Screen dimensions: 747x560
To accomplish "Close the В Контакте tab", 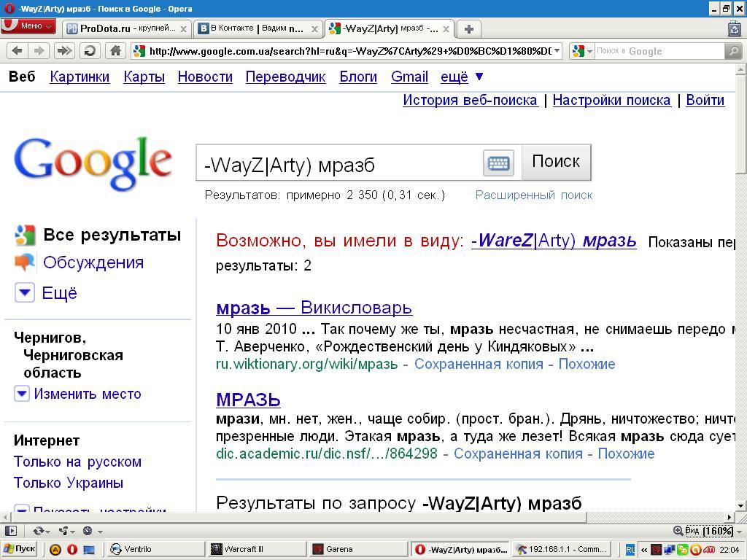I will pos(314,29).
